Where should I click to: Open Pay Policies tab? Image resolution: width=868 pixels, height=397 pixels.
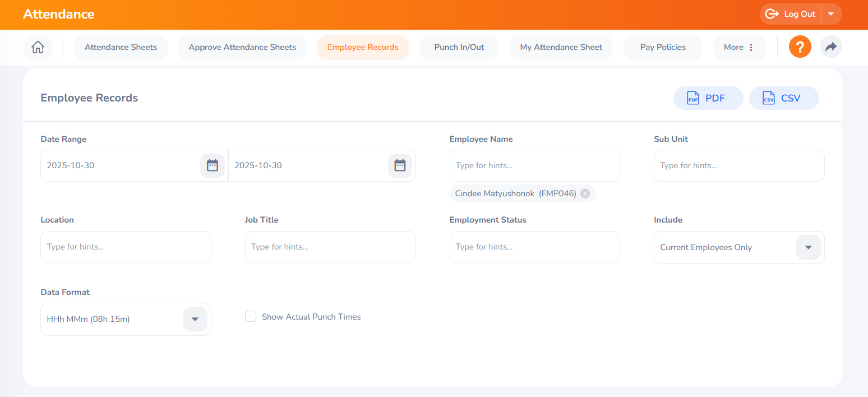click(662, 47)
